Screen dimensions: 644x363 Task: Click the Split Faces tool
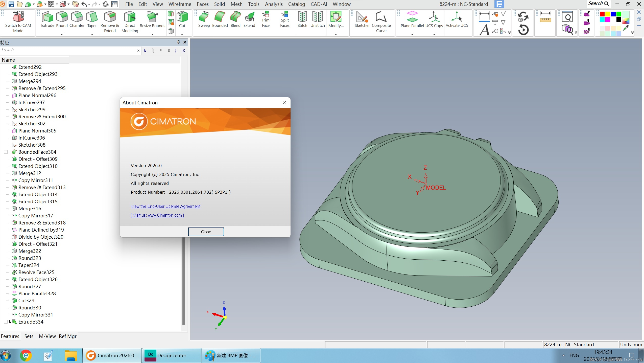click(x=285, y=19)
